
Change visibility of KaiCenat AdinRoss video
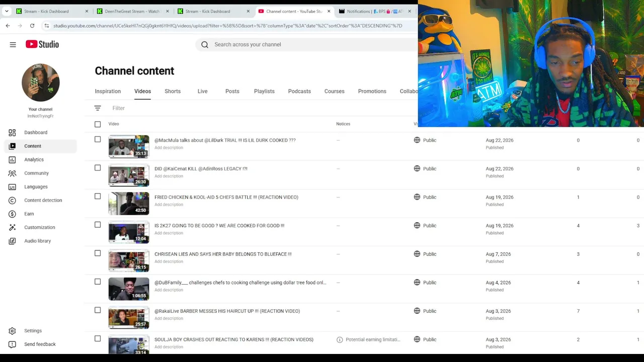tap(425, 169)
